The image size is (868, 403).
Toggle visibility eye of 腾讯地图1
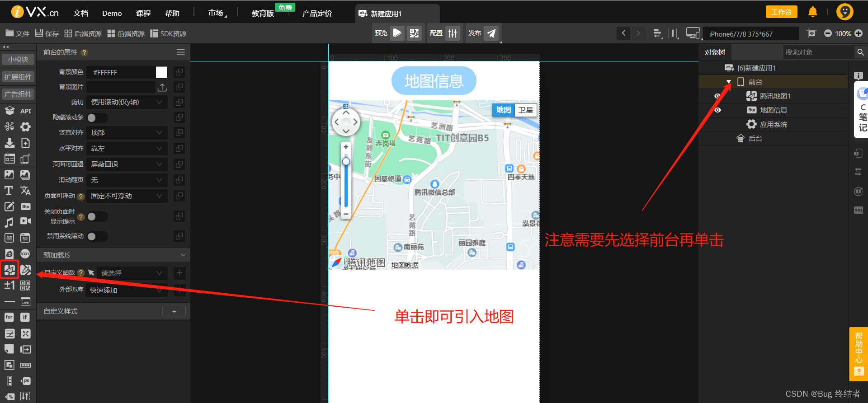point(717,96)
